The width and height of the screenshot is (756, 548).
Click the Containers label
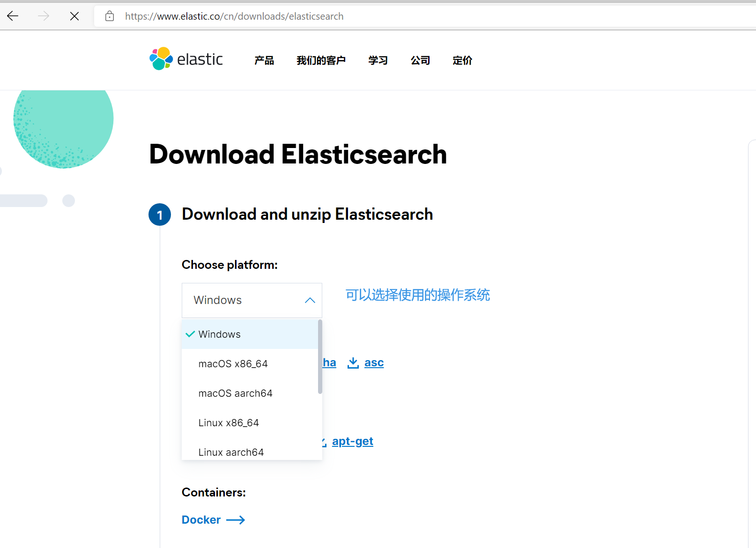[214, 492]
